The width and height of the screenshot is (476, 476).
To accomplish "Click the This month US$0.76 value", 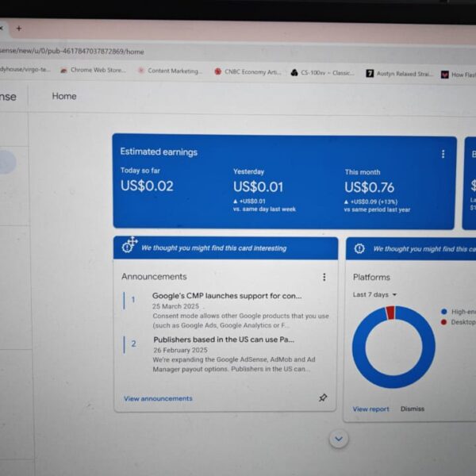I will click(369, 187).
